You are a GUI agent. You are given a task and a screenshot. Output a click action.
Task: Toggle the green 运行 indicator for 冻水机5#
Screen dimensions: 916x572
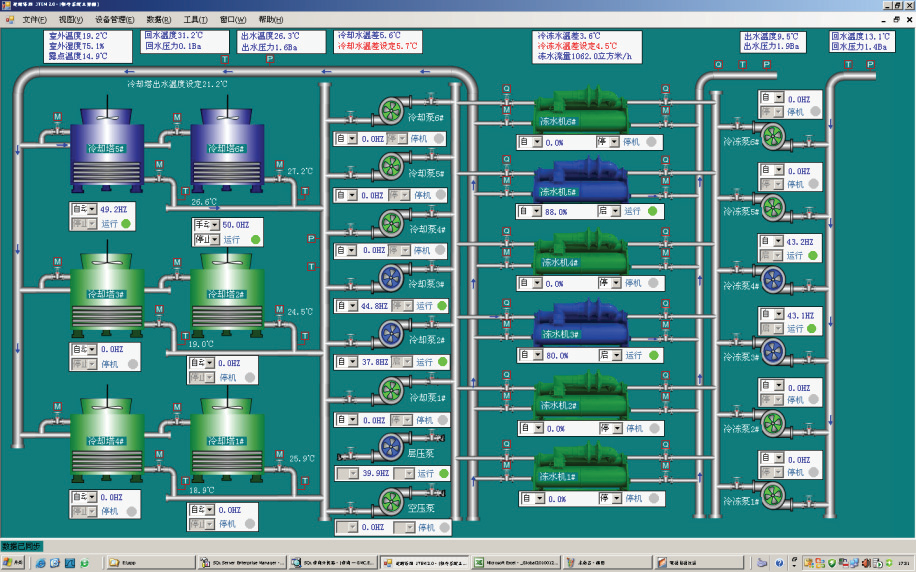652,211
